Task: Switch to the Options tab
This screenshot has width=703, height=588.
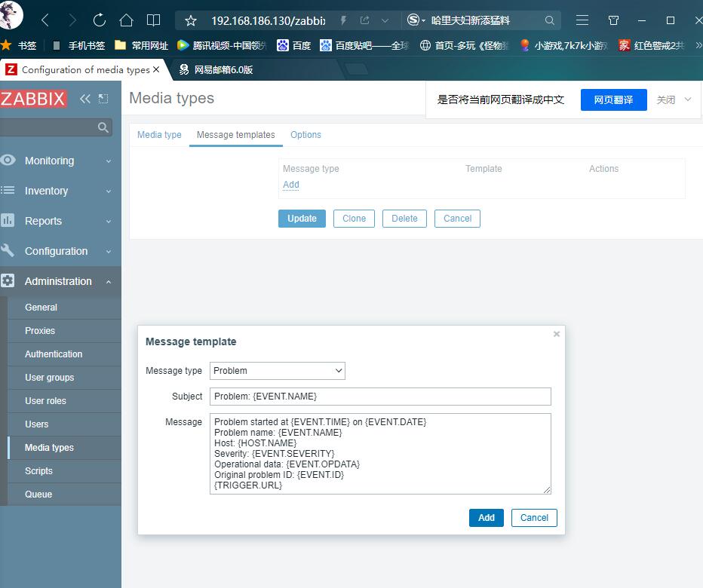Action: [x=305, y=134]
